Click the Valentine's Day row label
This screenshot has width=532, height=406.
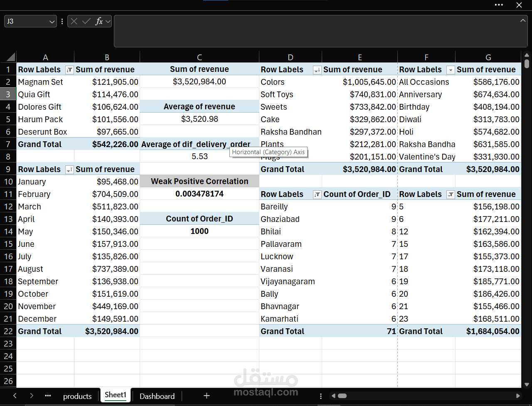426,157
